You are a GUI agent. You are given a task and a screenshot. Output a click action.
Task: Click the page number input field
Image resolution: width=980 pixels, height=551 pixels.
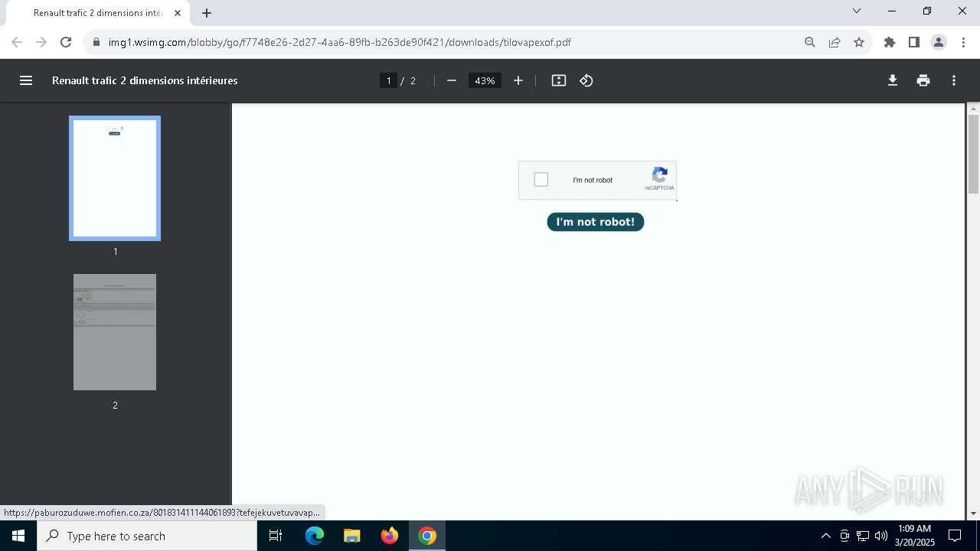(x=388, y=80)
